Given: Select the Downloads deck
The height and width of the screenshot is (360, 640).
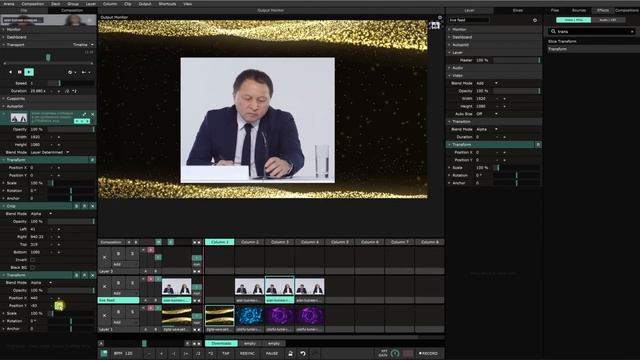Looking at the screenshot, I should pos(221,344).
